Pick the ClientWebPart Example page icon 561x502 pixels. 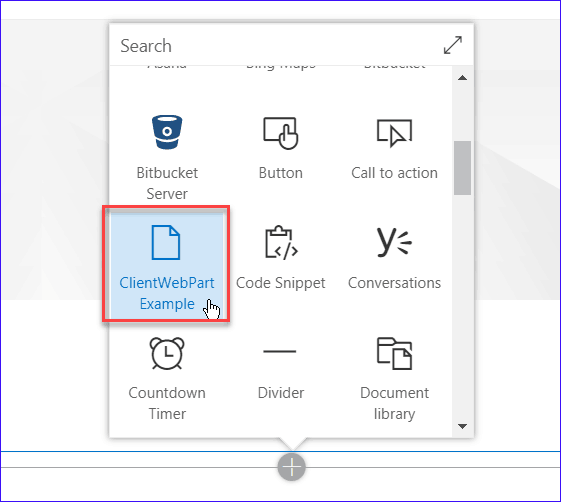coord(166,242)
